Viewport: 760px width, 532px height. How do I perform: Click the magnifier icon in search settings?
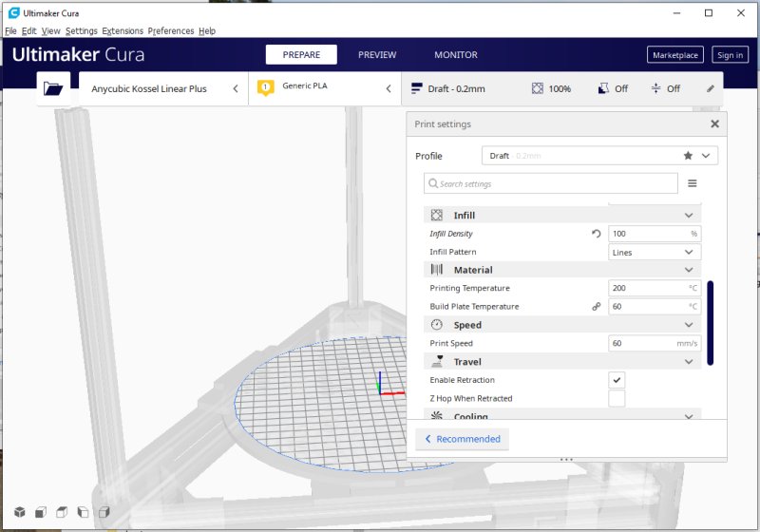[433, 183]
